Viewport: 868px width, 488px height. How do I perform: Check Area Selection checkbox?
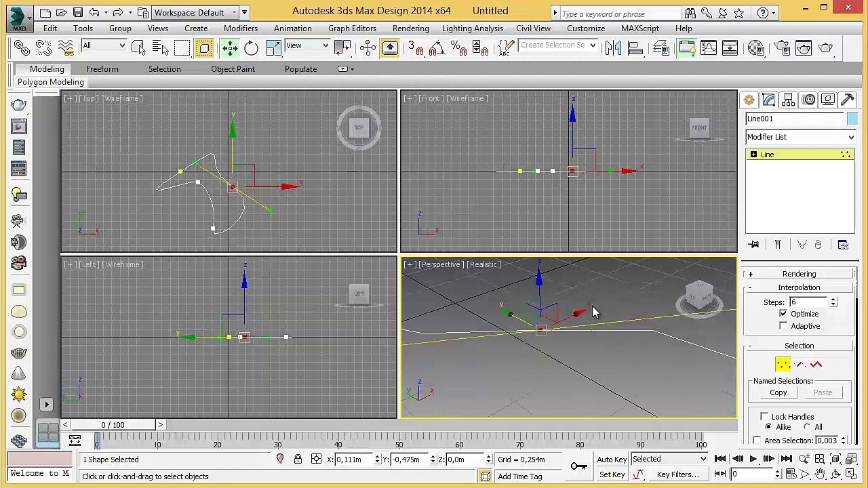pyautogui.click(x=757, y=441)
